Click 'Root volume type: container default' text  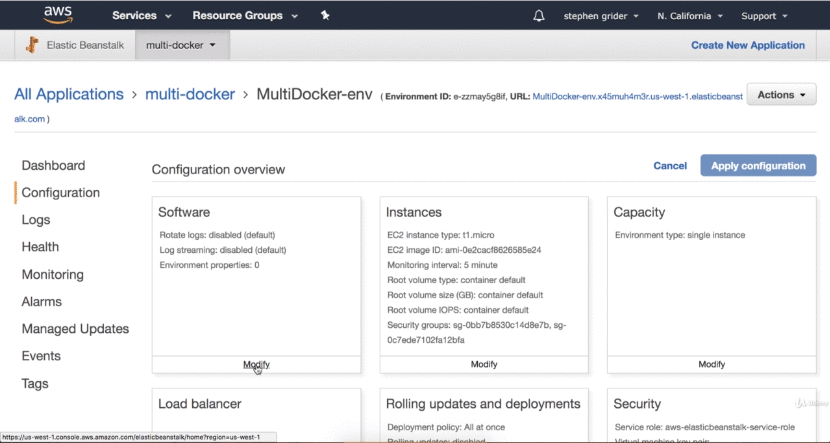click(x=456, y=279)
